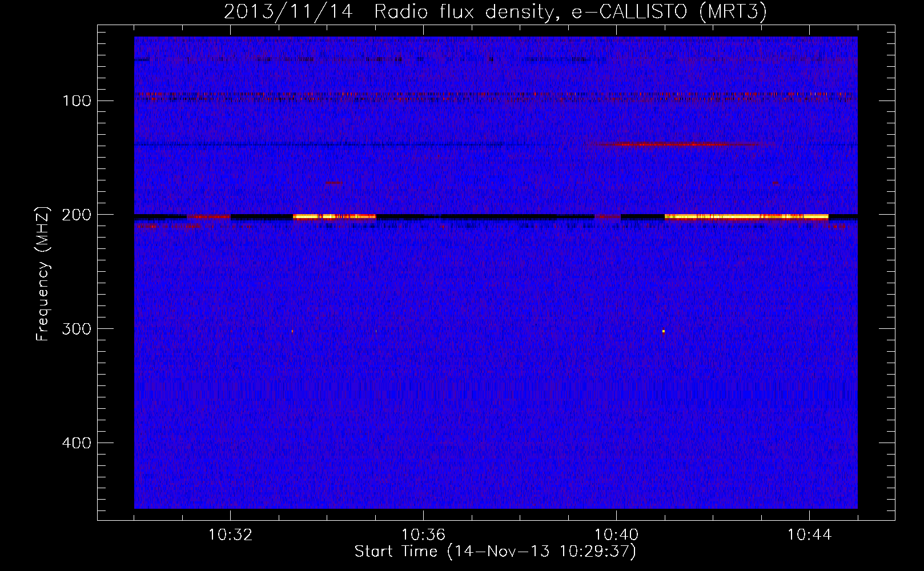
Task: Click the 10:36 time tick label
Action: (423, 535)
